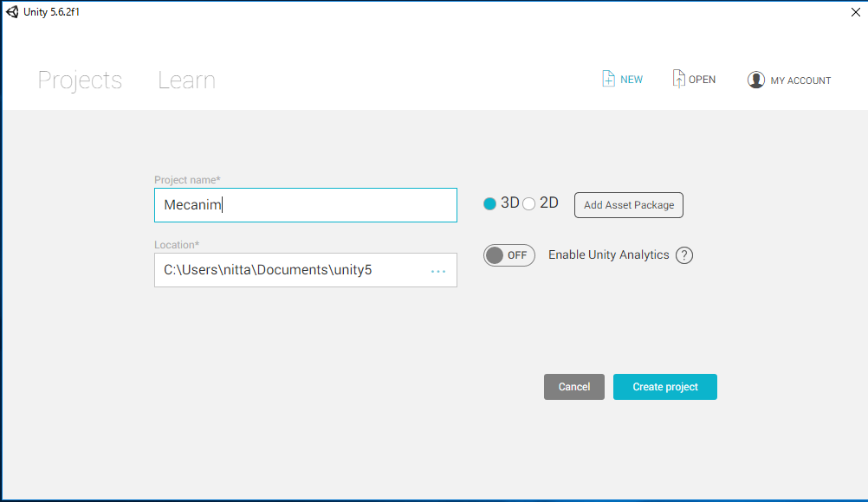Select the OPEN text label
Screen dimensions: 868x502
[x=702, y=80]
